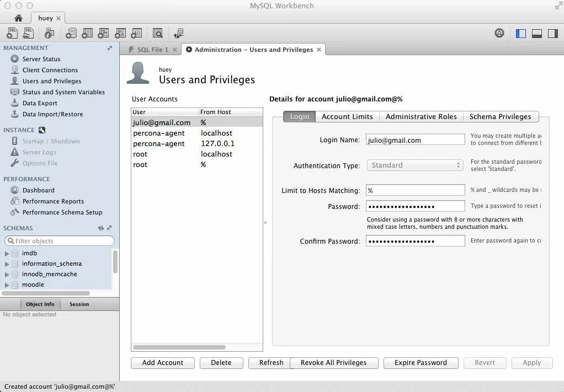Expand the moodle schema
Screen dimensions: 564x392
[x=7, y=284]
